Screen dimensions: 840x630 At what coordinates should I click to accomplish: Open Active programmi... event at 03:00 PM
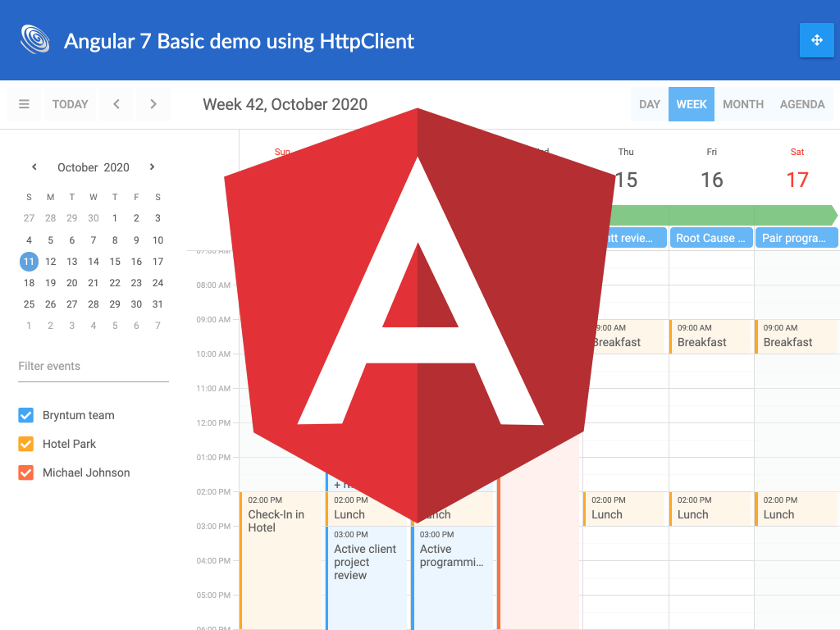click(x=453, y=577)
